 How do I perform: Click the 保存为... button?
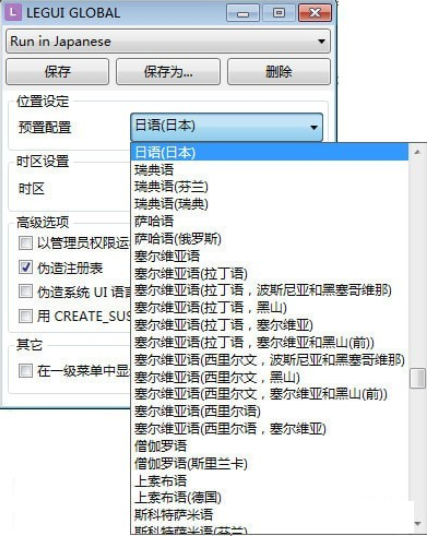[168, 72]
